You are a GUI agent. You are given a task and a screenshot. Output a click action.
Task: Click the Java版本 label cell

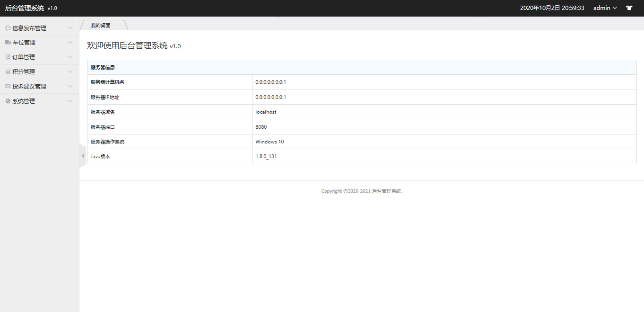tap(170, 156)
